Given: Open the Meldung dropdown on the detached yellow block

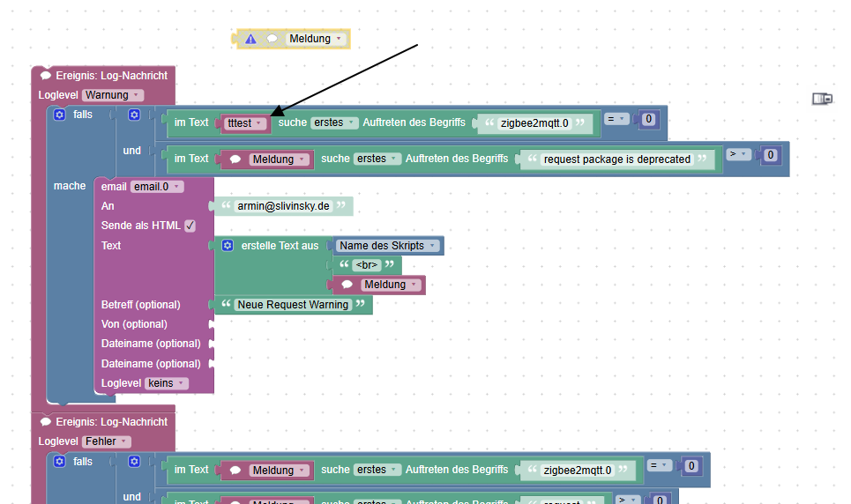Looking at the screenshot, I should 316,39.
